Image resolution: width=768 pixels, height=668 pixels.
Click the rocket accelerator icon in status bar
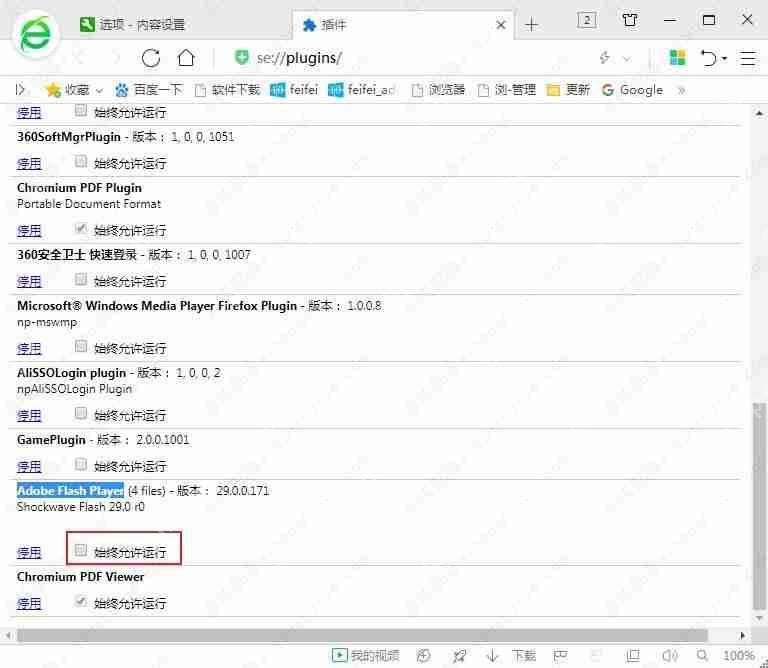point(459,655)
